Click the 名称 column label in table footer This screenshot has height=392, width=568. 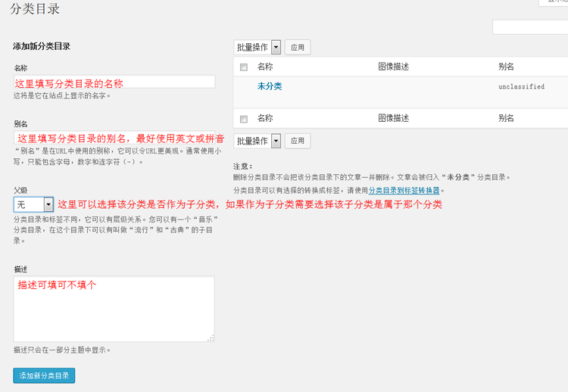coord(265,118)
